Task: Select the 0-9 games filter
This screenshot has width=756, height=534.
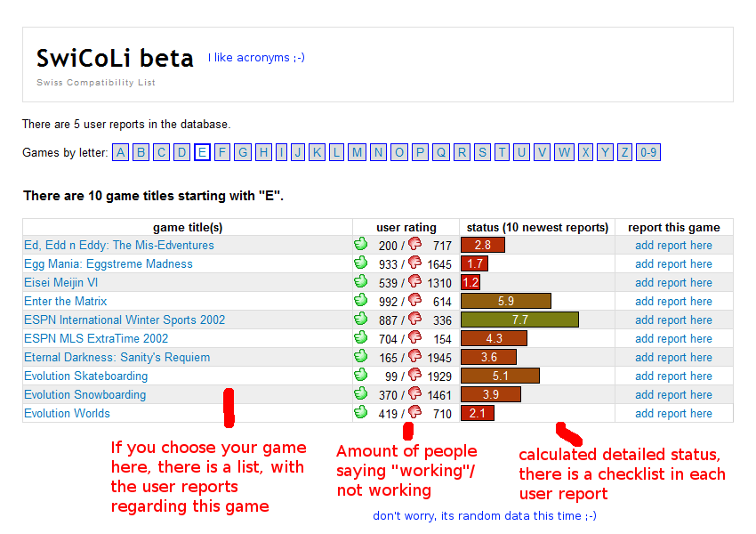Action: (x=648, y=152)
